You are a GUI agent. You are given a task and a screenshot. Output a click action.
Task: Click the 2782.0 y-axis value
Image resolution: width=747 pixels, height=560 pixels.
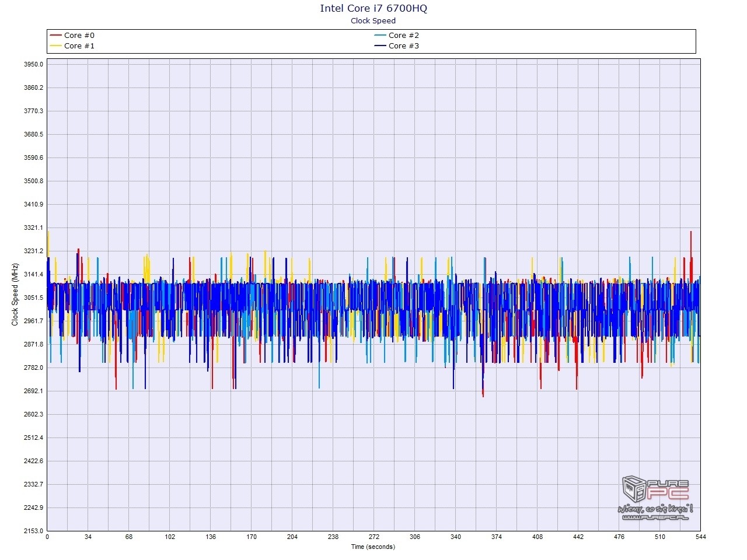[x=34, y=368]
